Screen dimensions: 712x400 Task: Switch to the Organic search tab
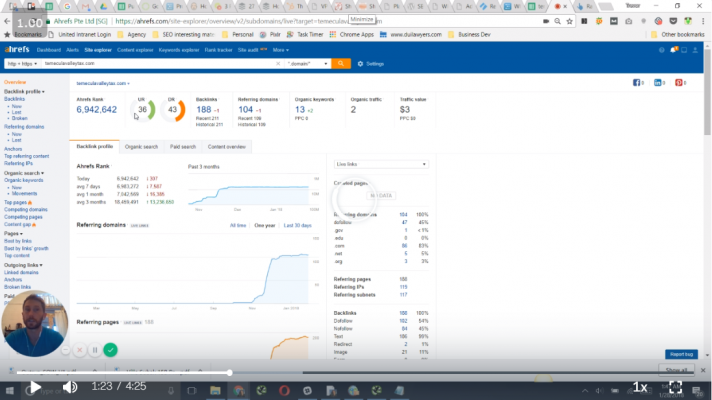pos(141,147)
